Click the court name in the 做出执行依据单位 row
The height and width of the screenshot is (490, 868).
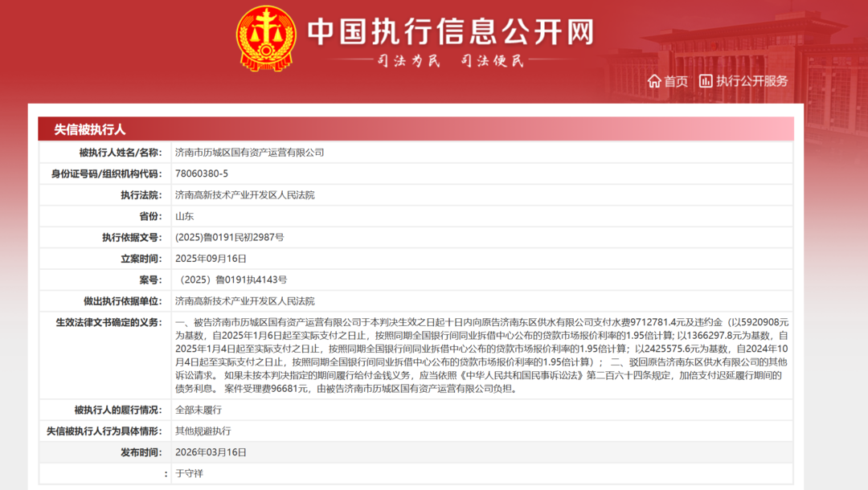click(x=244, y=301)
